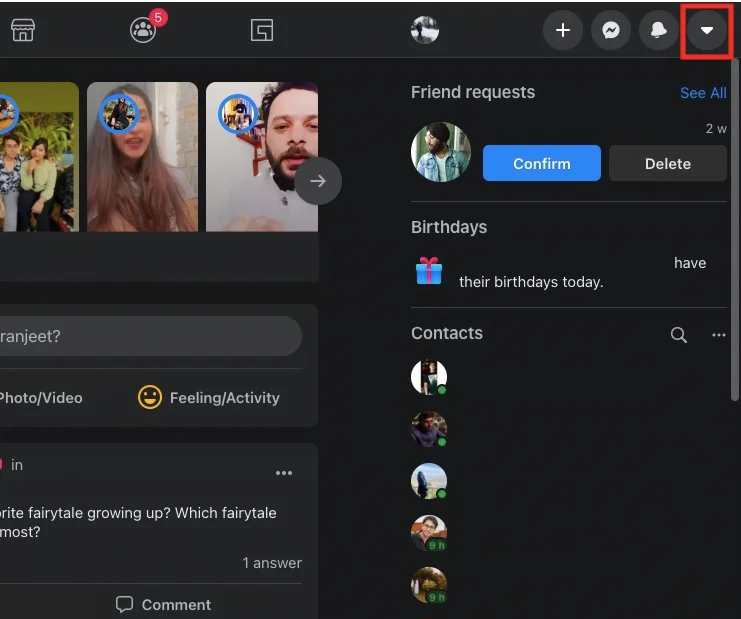Open the Messenger icon

(x=610, y=30)
